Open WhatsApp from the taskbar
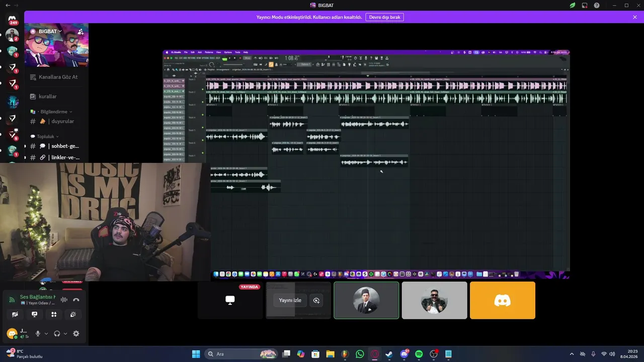This screenshot has width=644, height=362. 360,354
